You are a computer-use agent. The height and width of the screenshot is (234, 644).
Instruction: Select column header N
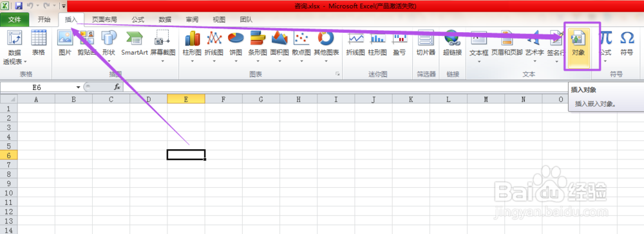(523, 99)
